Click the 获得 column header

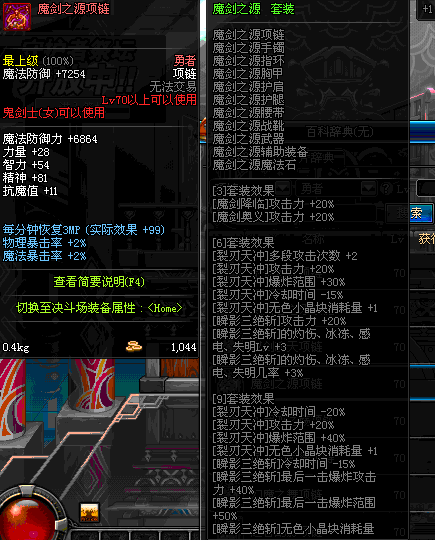[x=426, y=239]
